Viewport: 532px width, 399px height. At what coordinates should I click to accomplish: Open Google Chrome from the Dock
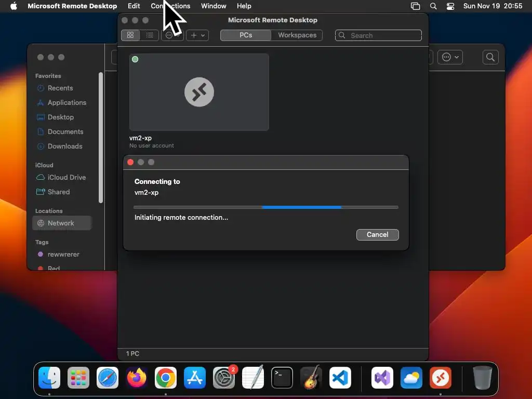pos(166,378)
